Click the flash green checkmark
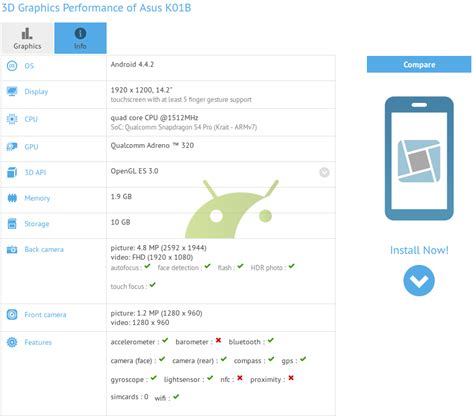Viewport: 474px width, 418px height. [240, 266]
